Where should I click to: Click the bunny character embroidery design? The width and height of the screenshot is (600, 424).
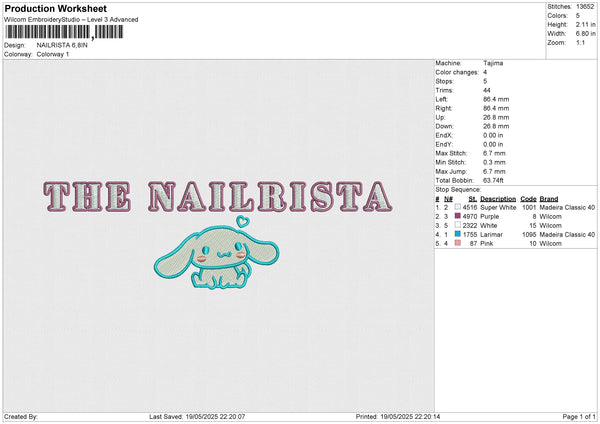[x=217, y=257]
